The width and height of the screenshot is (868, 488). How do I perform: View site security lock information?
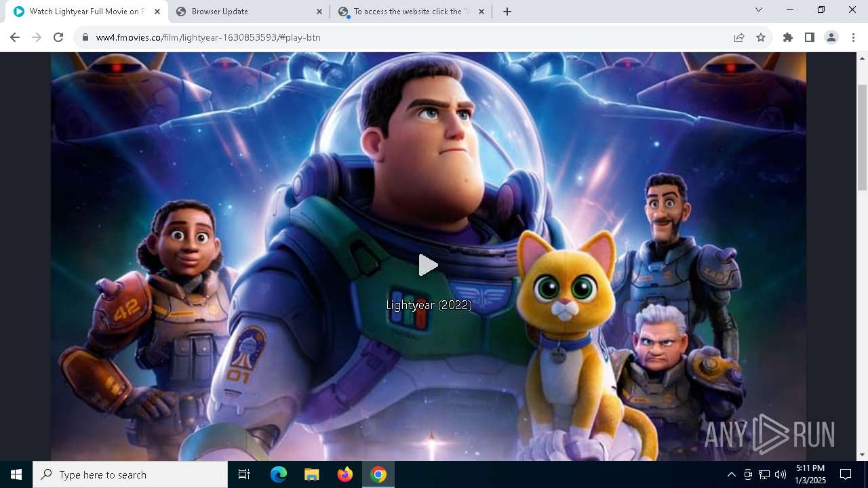85,37
